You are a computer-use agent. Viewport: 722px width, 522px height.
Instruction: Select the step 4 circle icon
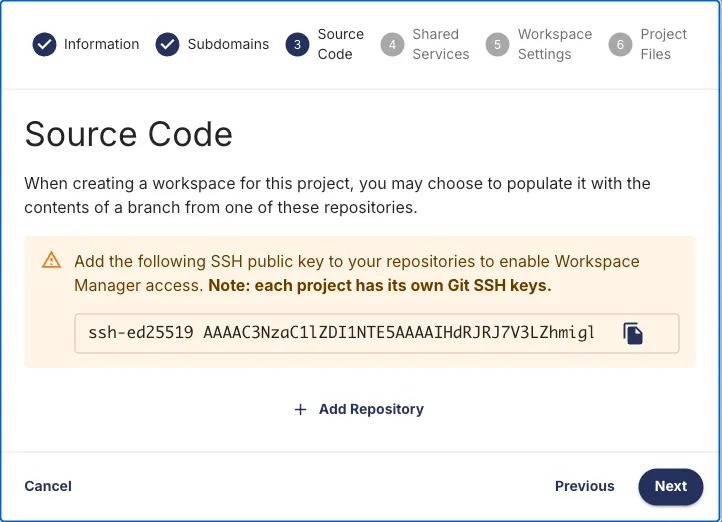point(392,44)
